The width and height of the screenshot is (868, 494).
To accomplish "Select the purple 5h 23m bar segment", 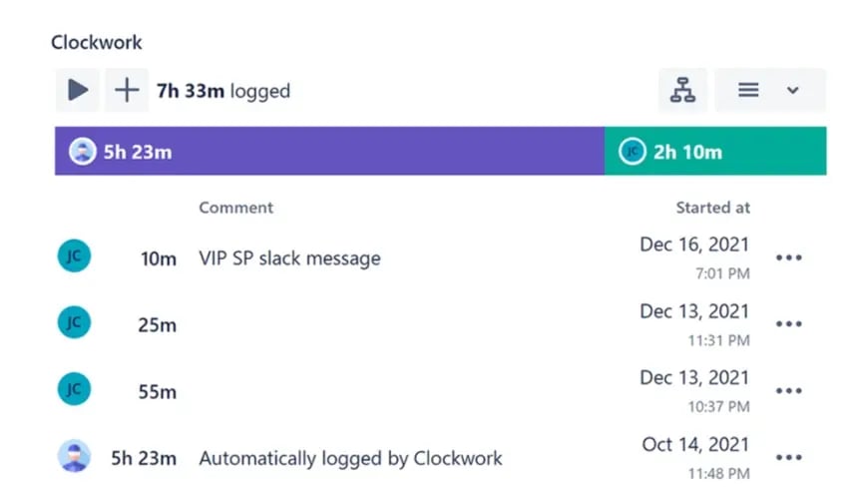I will pos(329,151).
